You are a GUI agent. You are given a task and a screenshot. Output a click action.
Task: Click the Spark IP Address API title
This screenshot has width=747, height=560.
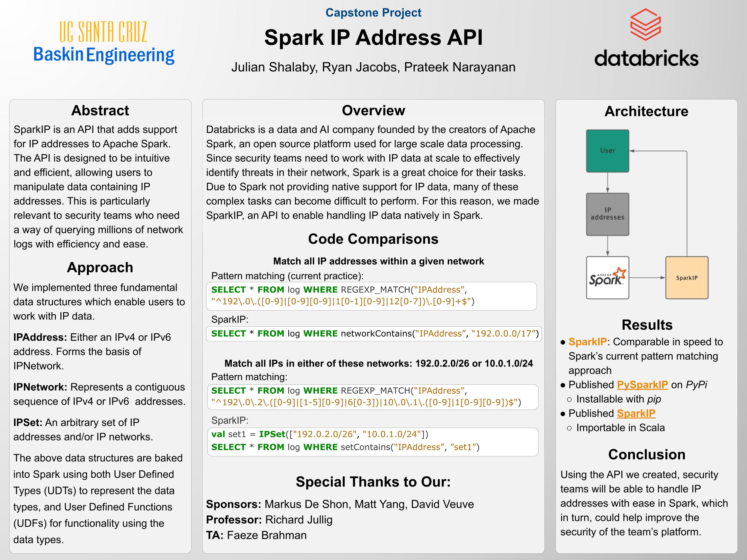(x=373, y=37)
